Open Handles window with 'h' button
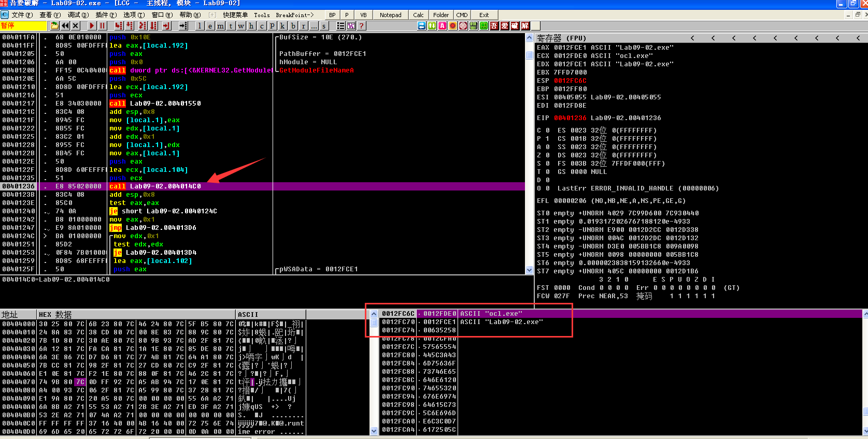The width and height of the screenshot is (868, 439). [x=251, y=25]
